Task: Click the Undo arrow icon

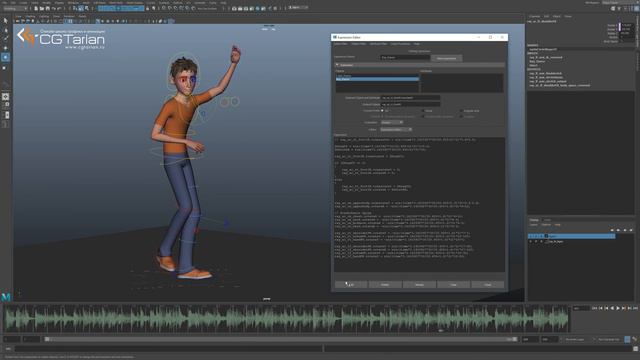Action: click(x=53, y=8)
